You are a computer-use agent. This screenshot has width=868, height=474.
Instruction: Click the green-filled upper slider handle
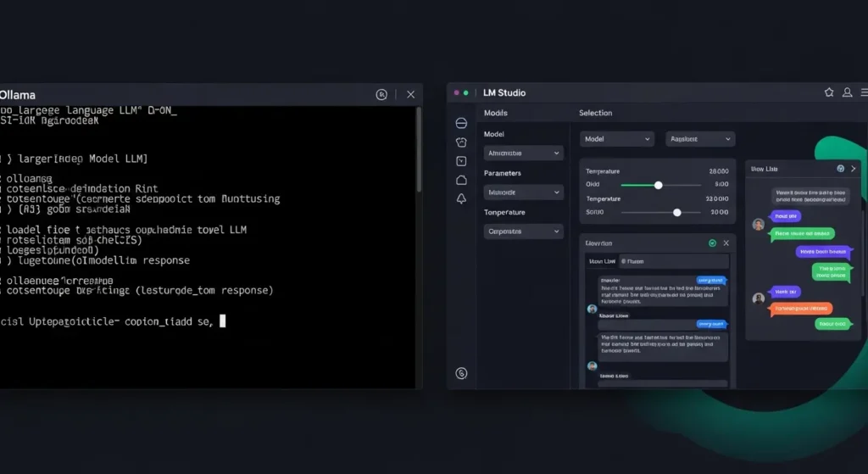pyautogui.click(x=658, y=185)
